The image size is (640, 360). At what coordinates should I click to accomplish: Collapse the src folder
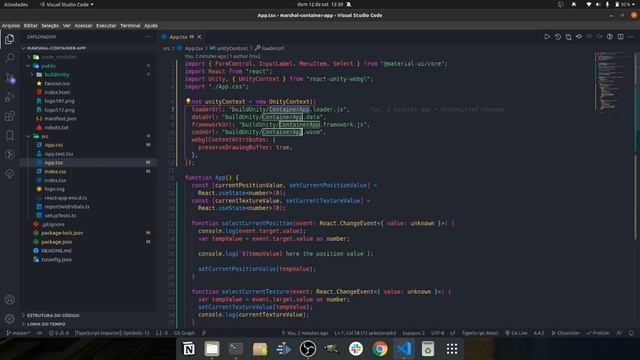point(88,136)
